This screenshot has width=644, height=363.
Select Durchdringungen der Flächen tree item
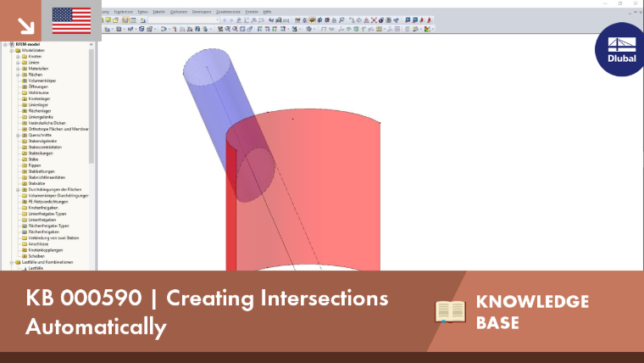54,189
